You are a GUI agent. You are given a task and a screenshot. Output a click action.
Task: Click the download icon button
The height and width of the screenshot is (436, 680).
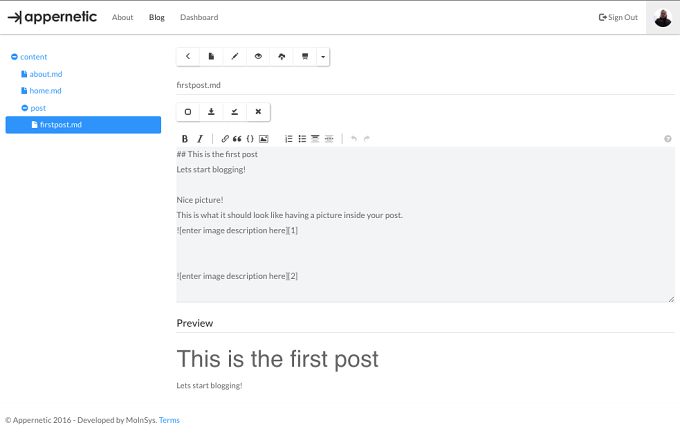pos(211,112)
